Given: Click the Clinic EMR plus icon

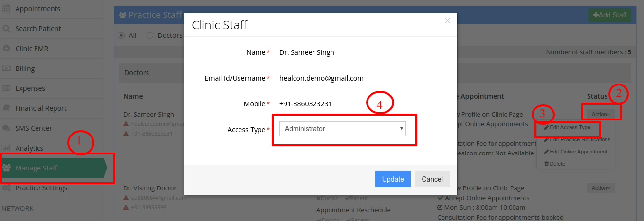Looking at the screenshot, I should point(7,49).
